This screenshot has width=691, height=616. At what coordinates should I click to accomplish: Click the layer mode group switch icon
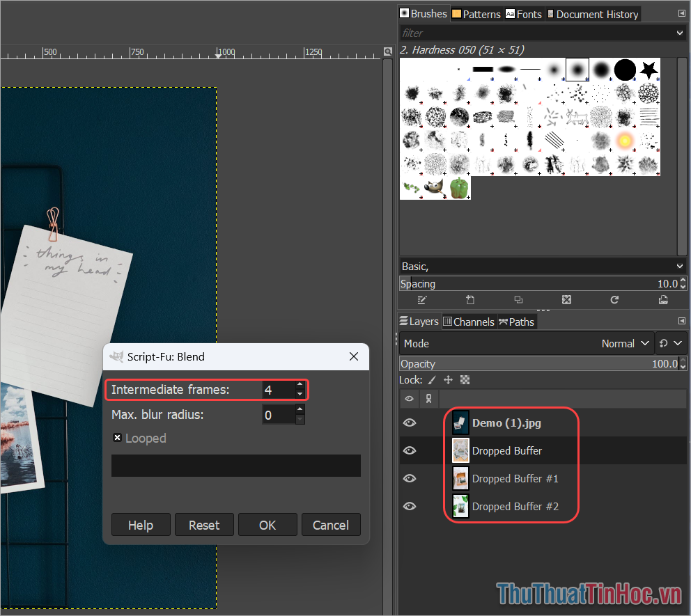point(663,343)
